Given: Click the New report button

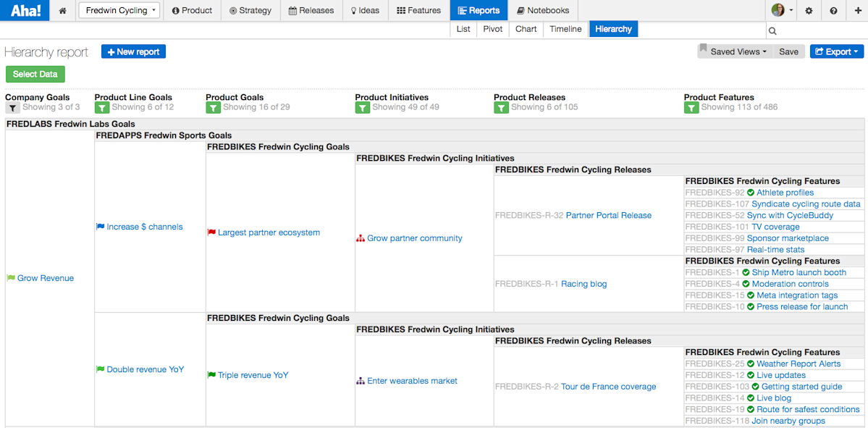Looking at the screenshot, I should (133, 51).
